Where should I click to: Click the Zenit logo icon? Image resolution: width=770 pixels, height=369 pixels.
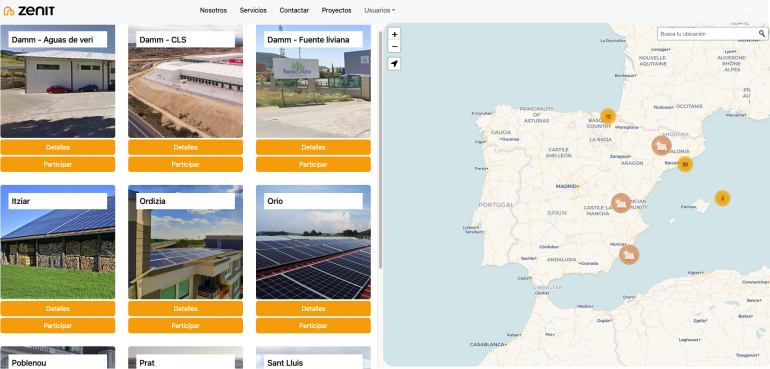click(8, 11)
